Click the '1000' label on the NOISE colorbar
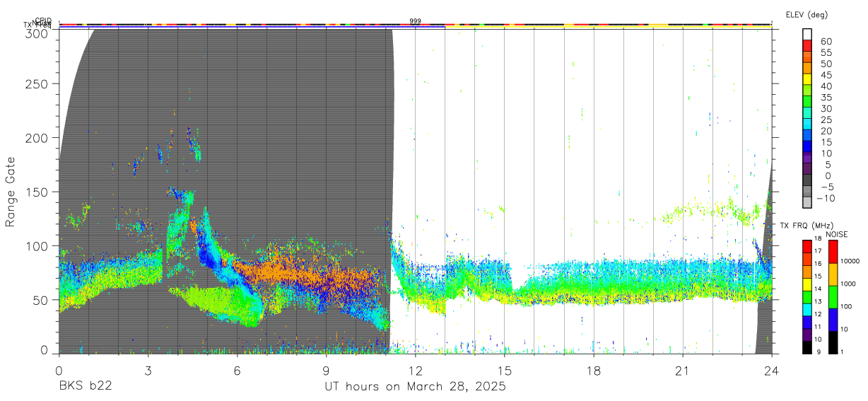 tap(850, 284)
